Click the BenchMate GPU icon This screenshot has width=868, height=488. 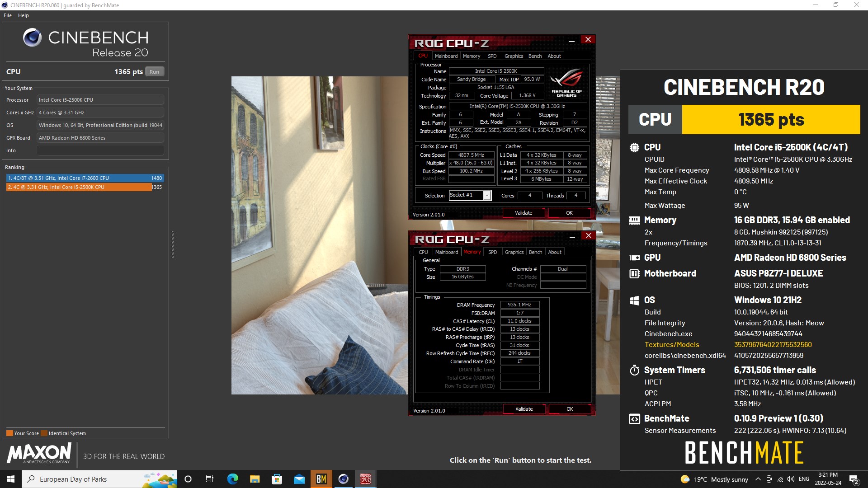click(634, 258)
